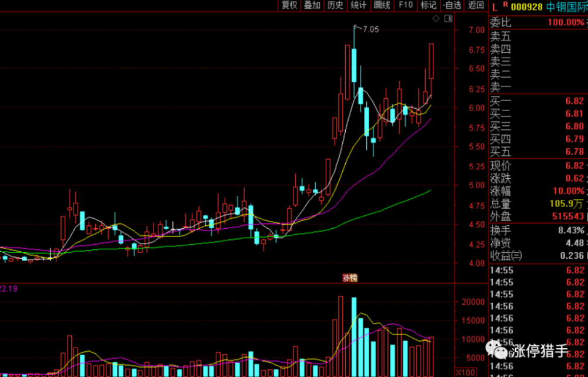Click the 买三 bid price 6.80
The width and height of the screenshot is (588, 377).
575,126
